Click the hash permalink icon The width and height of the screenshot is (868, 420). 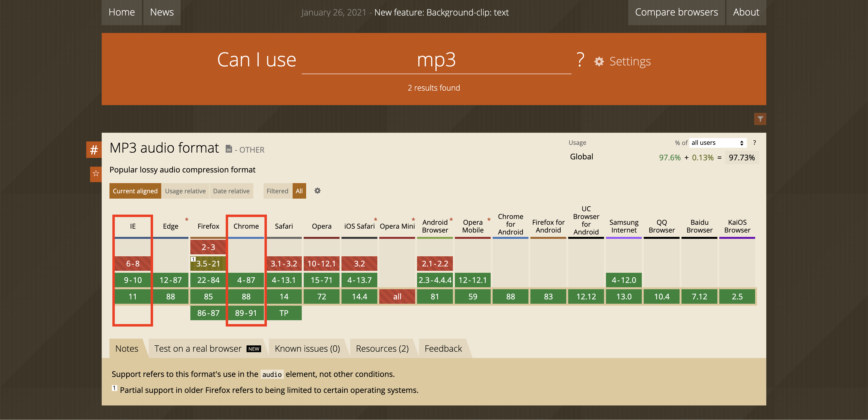(x=94, y=150)
